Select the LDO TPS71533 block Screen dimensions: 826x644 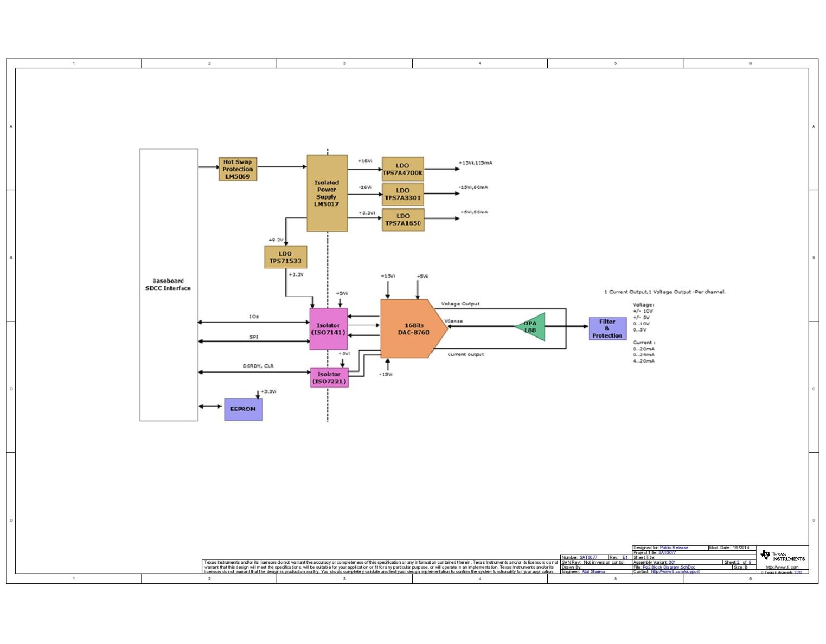click(x=286, y=257)
